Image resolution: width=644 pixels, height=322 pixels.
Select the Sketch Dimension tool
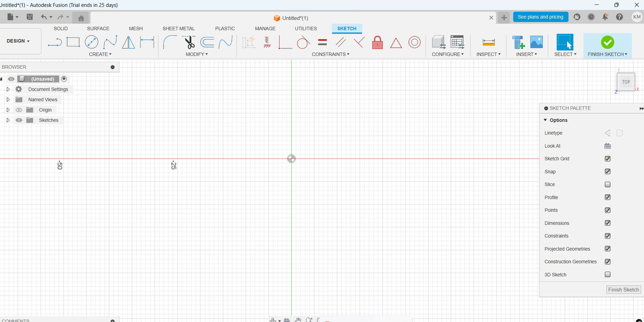147,42
